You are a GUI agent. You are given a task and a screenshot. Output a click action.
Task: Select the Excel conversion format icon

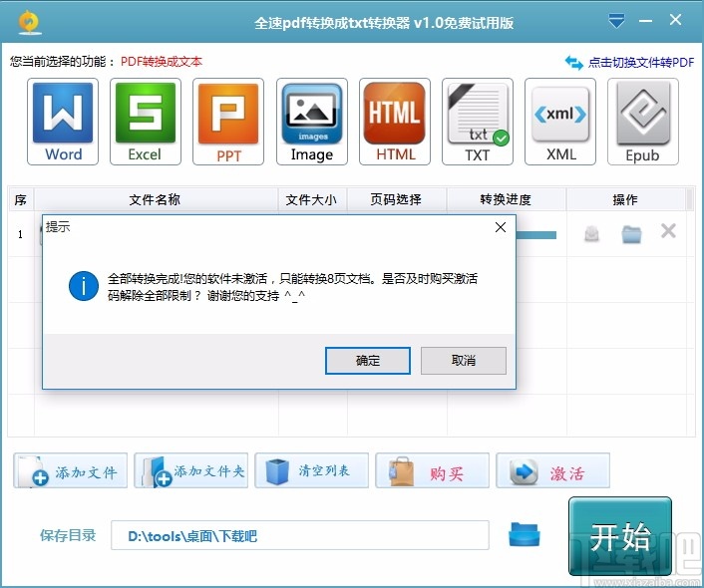coord(146,122)
